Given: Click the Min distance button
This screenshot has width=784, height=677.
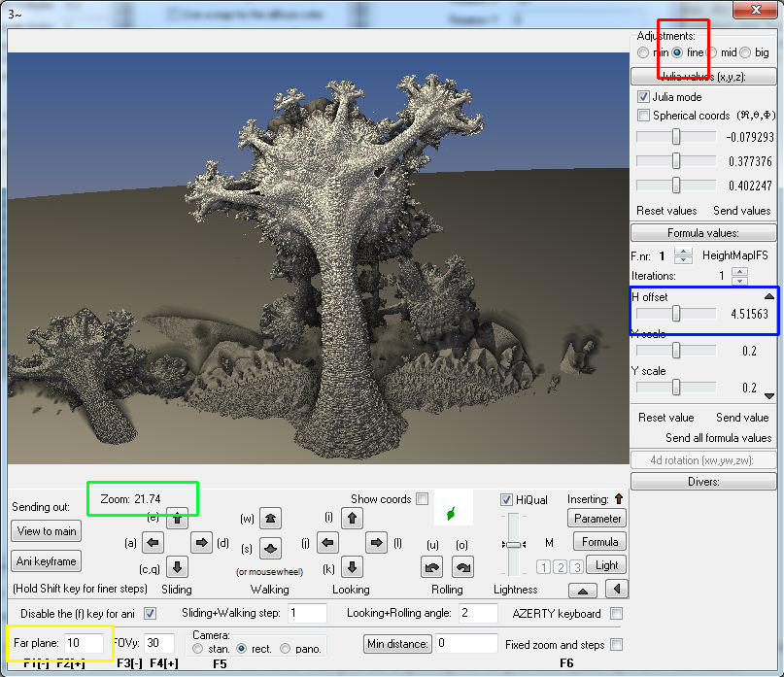Looking at the screenshot, I should coord(397,644).
